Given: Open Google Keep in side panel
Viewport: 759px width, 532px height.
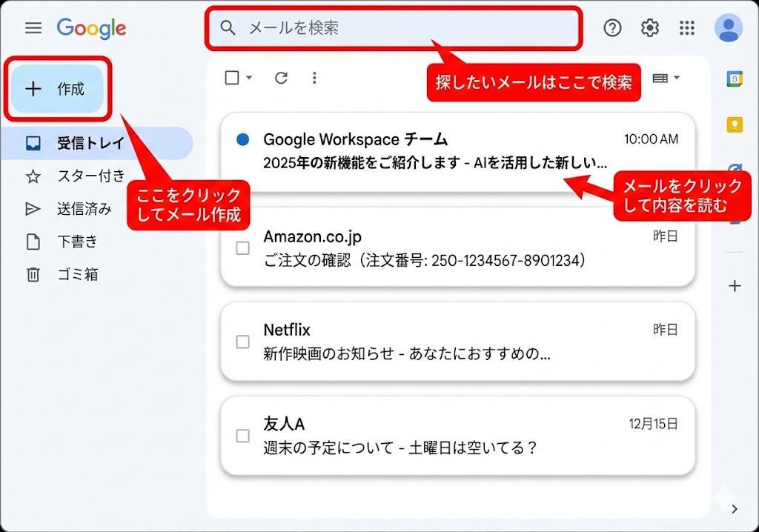Looking at the screenshot, I should pos(734,124).
